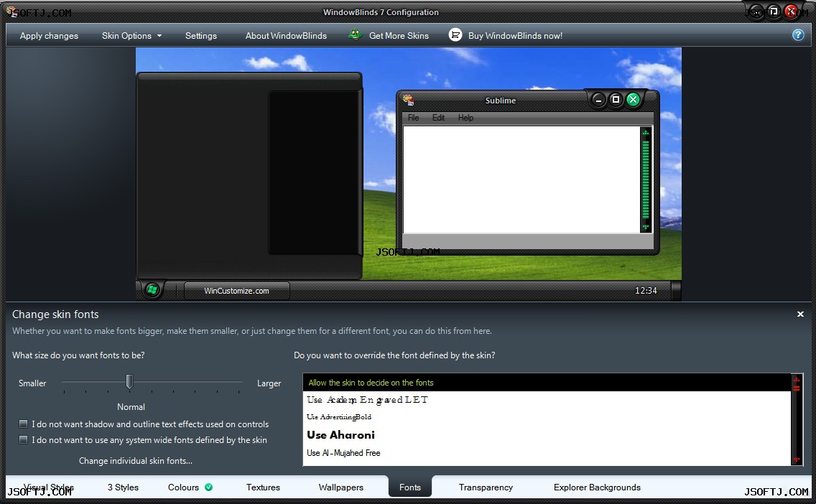
Task: Switch to the Colours tab
Action: (183, 487)
